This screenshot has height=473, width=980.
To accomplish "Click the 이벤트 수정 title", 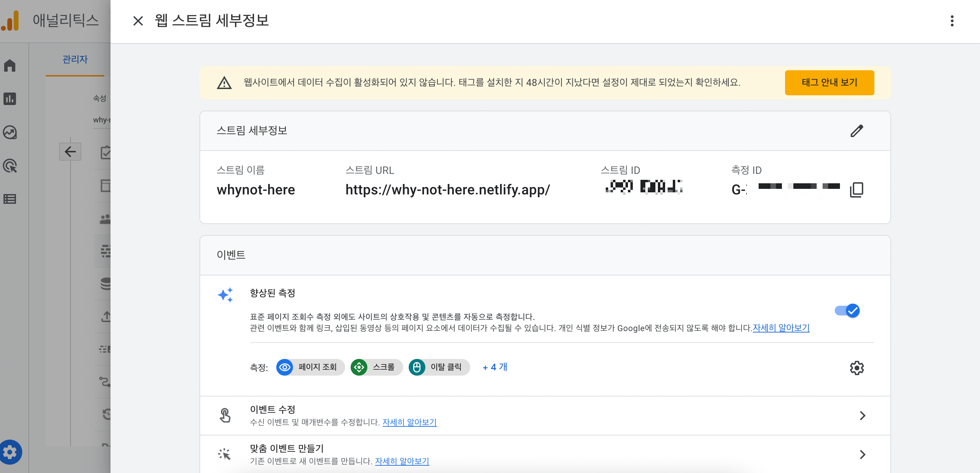I will 272,409.
